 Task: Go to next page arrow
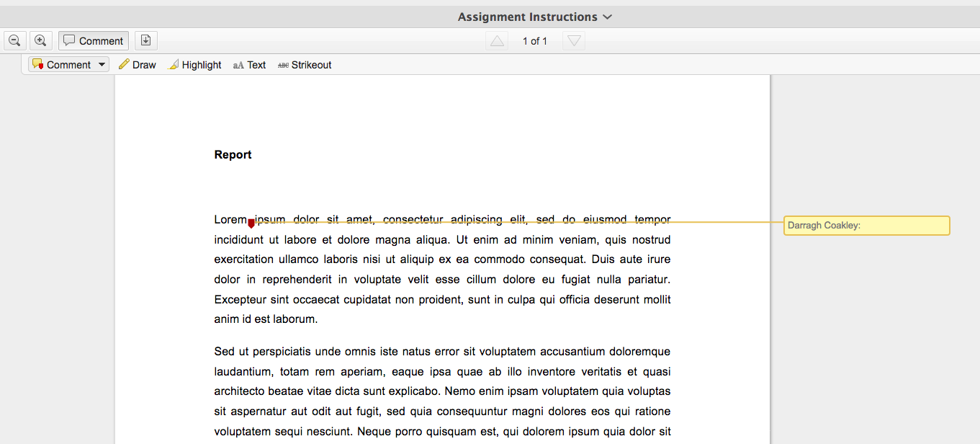pyautogui.click(x=574, y=41)
